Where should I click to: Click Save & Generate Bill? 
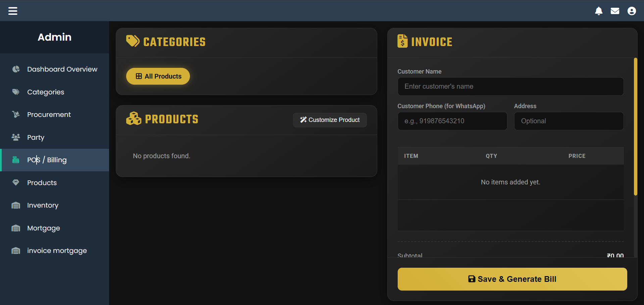(x=512, y=279)
